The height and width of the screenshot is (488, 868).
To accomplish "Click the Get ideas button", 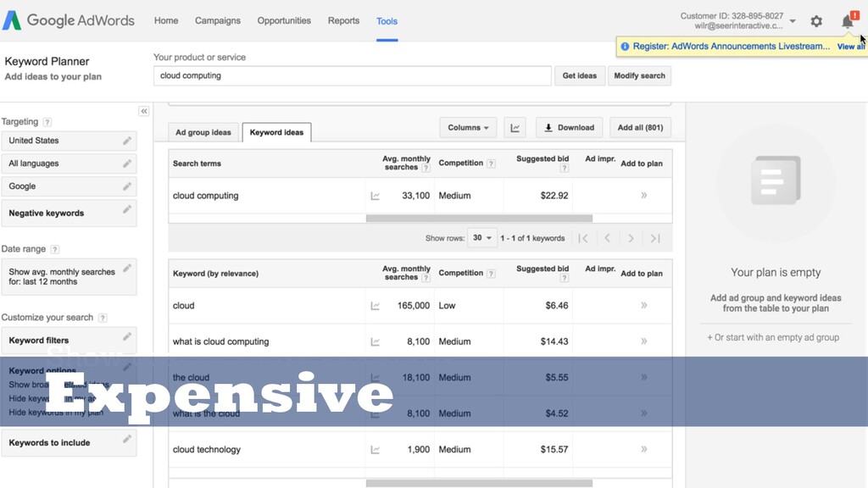I will pos(580,75).
